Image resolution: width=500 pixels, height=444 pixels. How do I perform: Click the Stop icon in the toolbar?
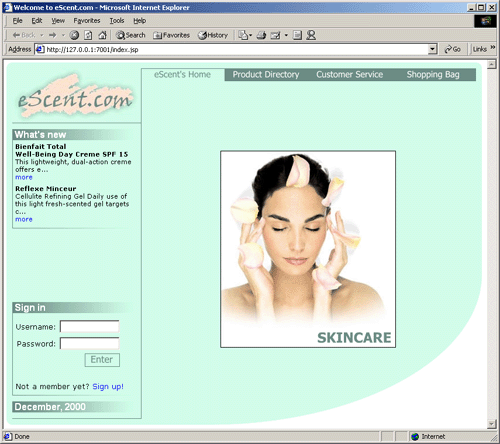pyautogui.click(x=74, y=35)
